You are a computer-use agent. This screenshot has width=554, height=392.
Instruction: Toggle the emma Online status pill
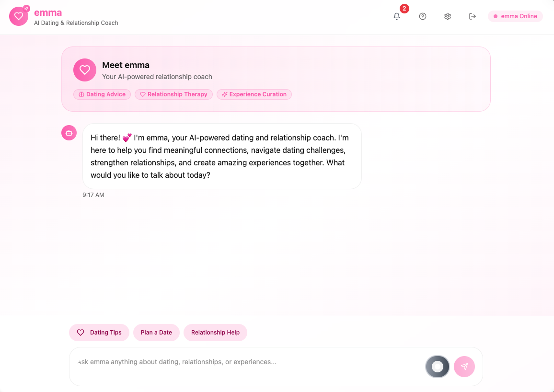click(515, 16)
